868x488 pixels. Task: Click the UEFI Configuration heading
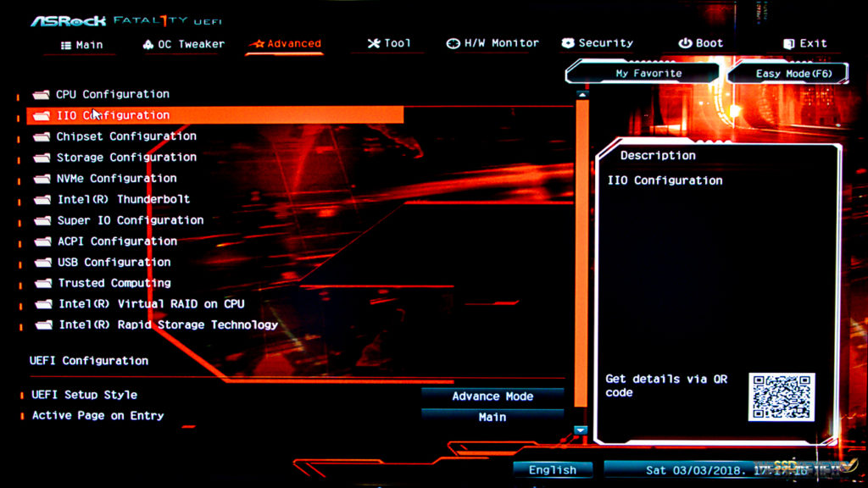point(88,361)
